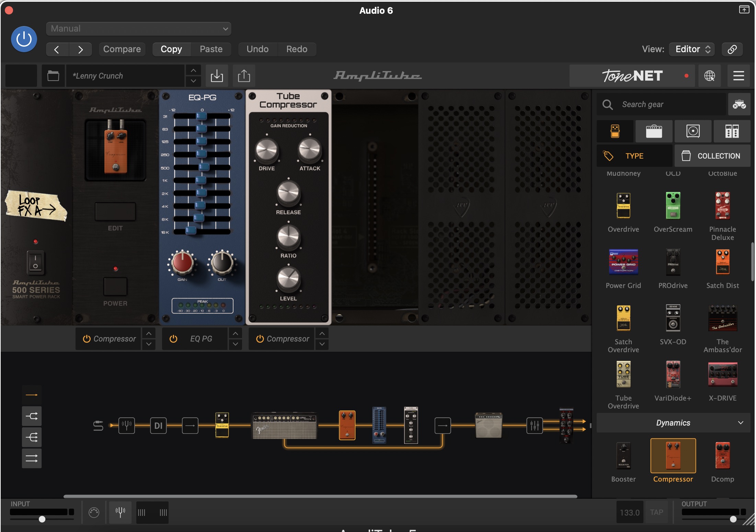The width and height of the screenshot is (756, 532).
Task: Open the preset browser folder icon
Action: tap(53, 76)
